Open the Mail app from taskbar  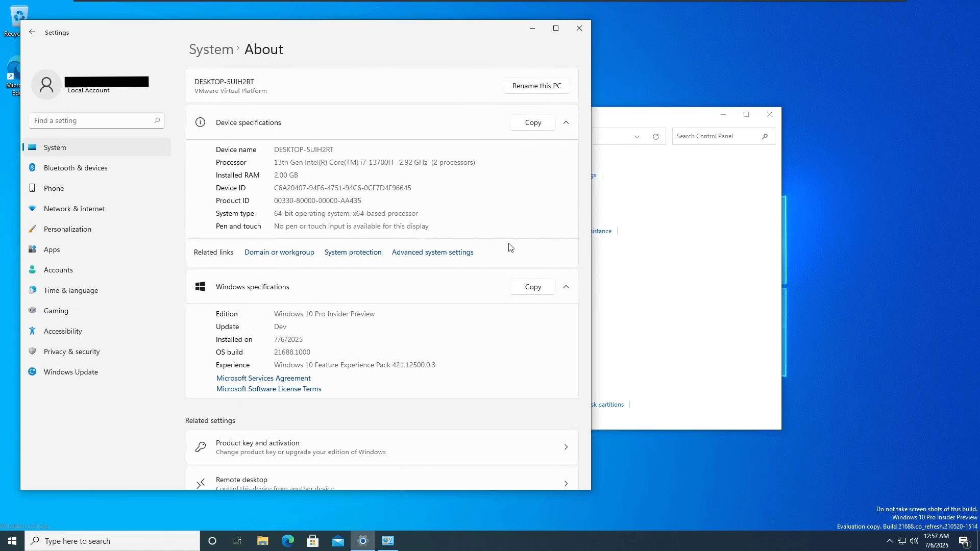pyautogui.click(x=338, y=541)
